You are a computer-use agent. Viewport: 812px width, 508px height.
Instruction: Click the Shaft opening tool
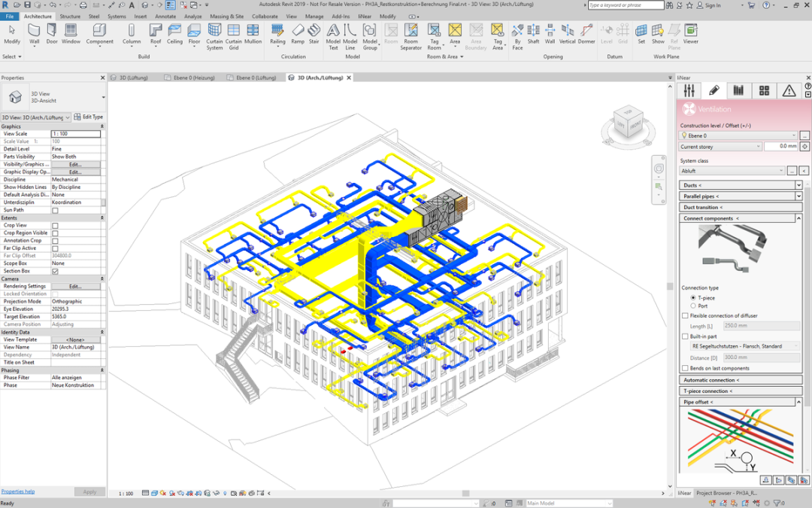(x=533, y=33)
